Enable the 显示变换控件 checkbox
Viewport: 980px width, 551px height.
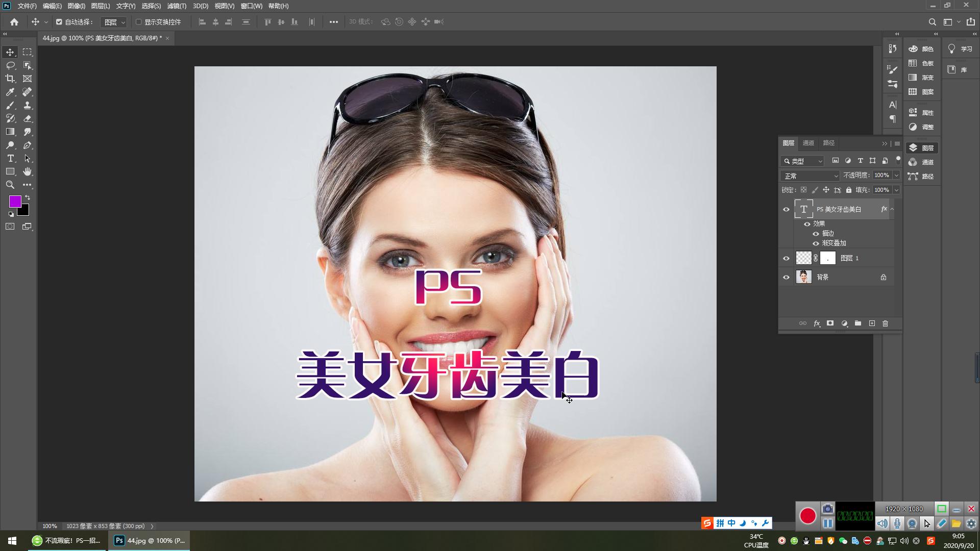139,22
